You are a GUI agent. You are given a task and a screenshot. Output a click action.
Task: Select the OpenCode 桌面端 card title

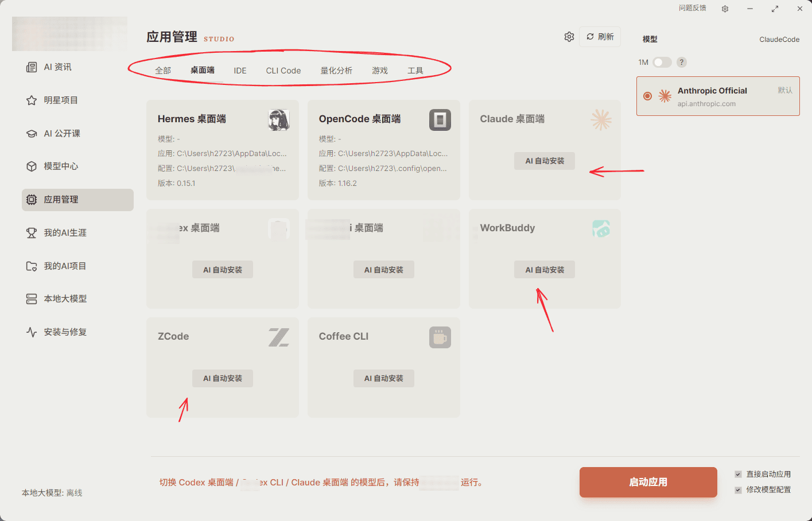(360, 119)
